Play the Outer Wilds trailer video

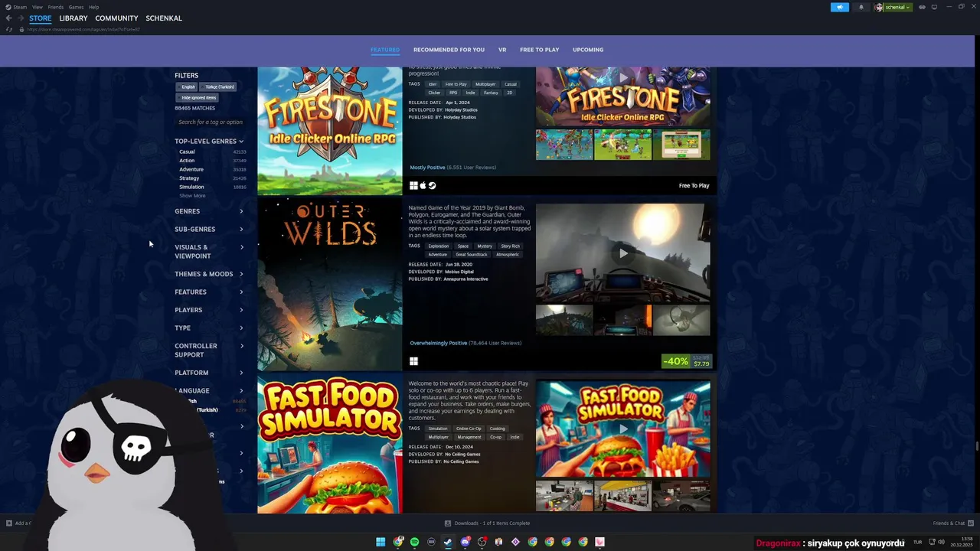[623, 253]
